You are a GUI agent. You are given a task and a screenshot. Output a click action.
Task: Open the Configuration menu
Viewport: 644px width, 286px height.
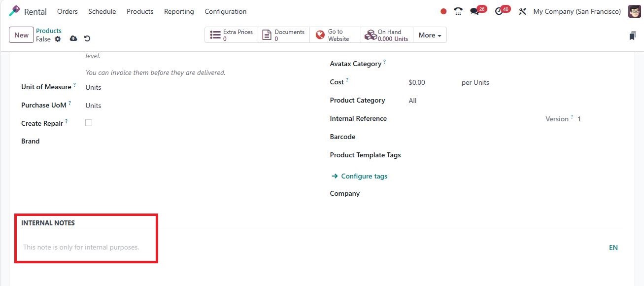click(x=226, y=11)
